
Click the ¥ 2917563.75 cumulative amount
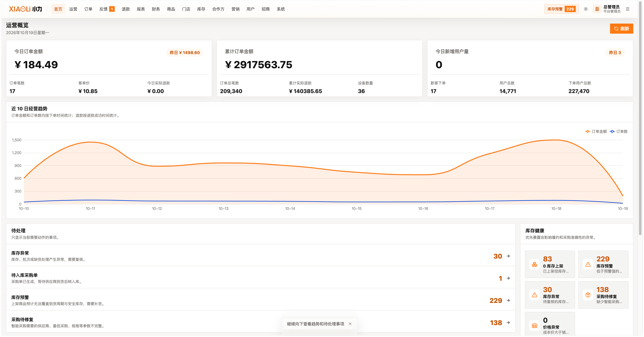[x=258, y=65]
